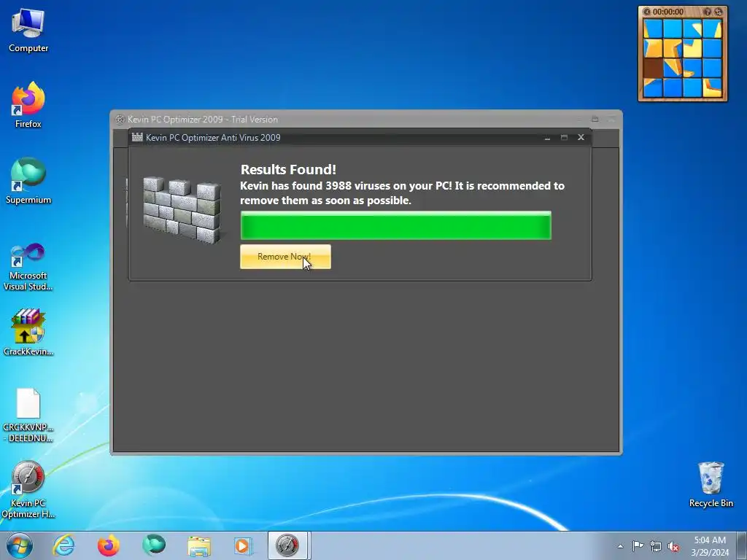The width and height of the screenshot is (747, 560).
Task: Click the puzzle tile right of the empty slot
Action: pos(673,68)
